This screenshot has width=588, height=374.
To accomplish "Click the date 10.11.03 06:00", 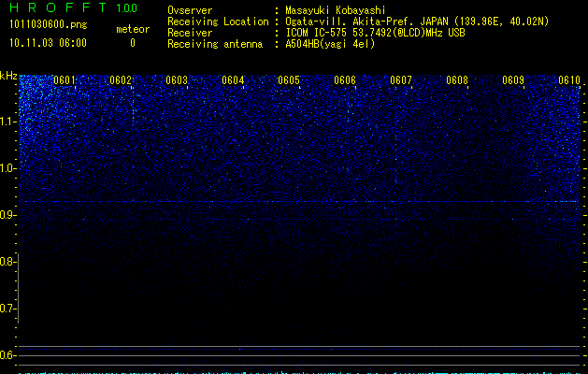I will coord(48,43).
